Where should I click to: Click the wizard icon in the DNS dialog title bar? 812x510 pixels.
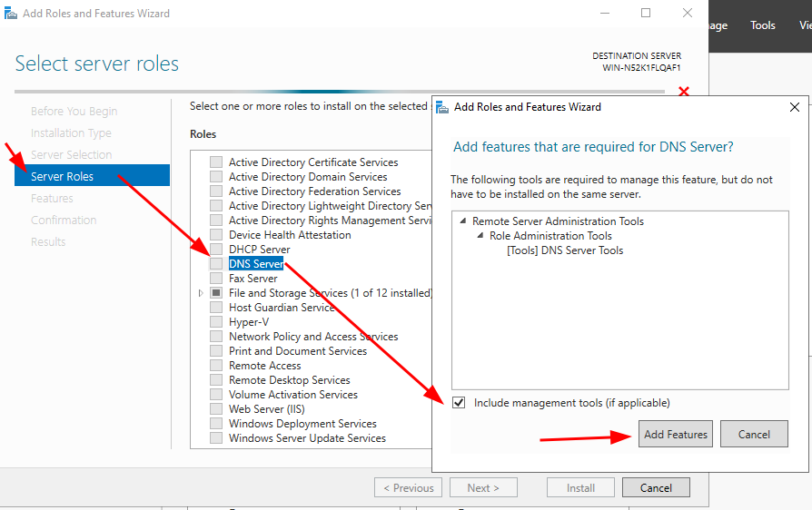pyautogui.click(x=441, y=107)
